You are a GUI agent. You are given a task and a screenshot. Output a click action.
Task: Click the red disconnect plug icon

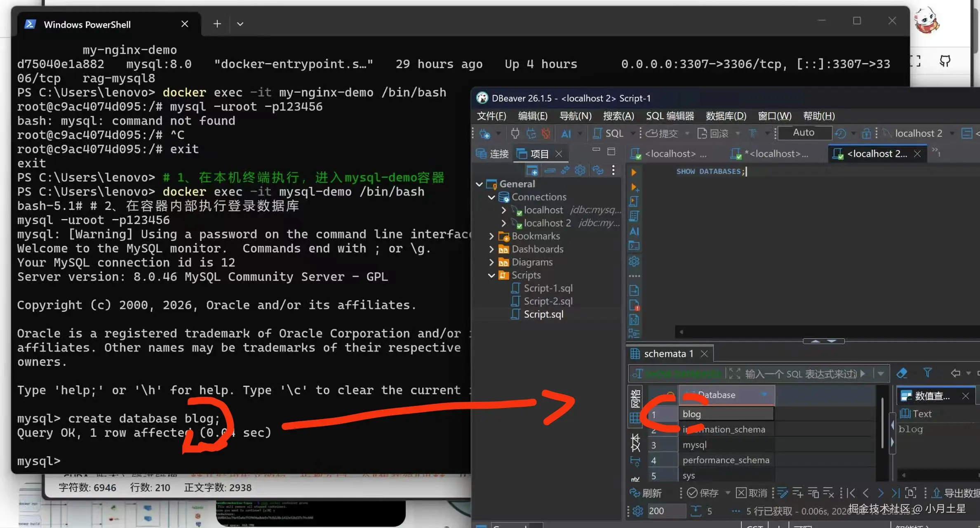(546, 133)
